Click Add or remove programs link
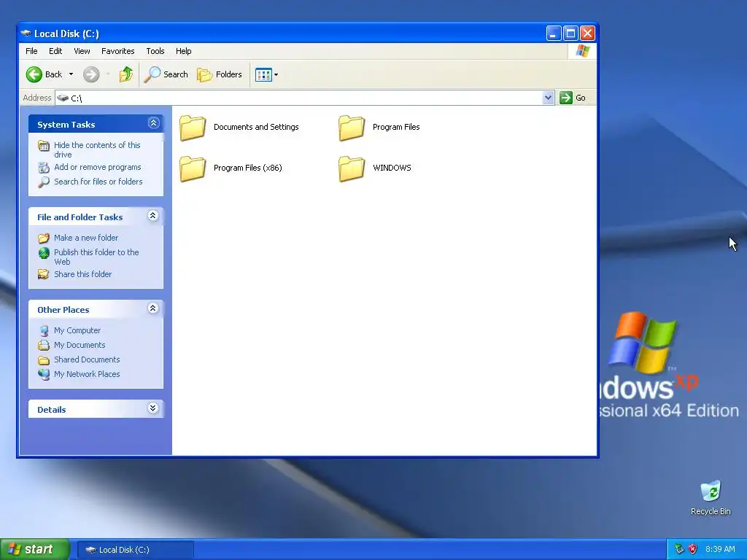Image resolution: width=747 pixels, height=560 pixels. point(98,167)
